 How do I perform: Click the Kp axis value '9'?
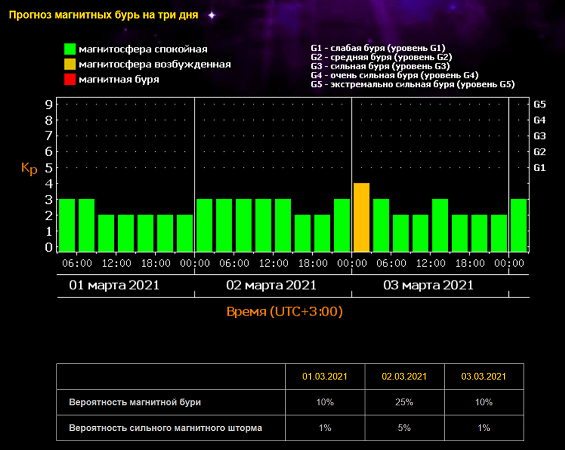click(x=49, y=104)
